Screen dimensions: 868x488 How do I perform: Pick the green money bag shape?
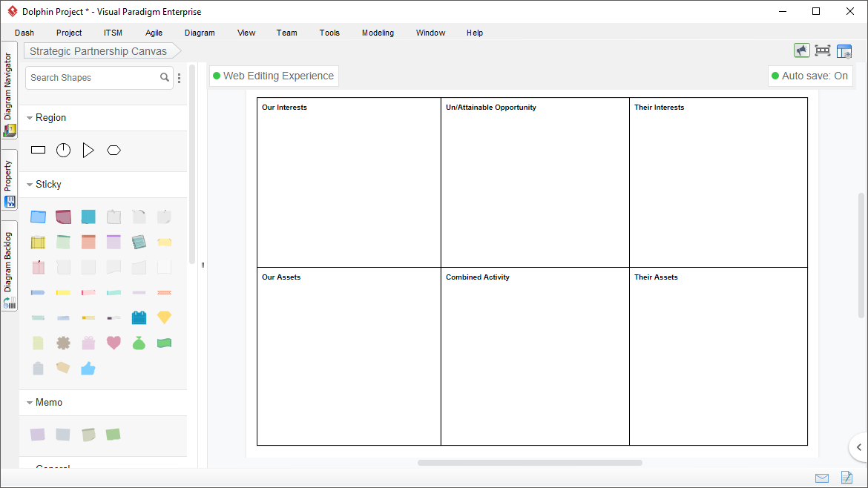(139, 343)
